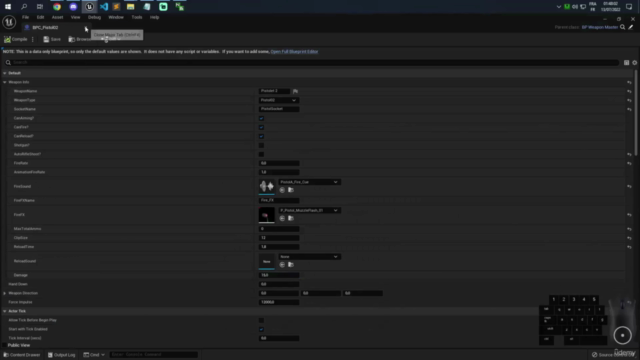Click the Compile blueprint icon
This screenshot has height=360, width=640.
click(7, 39)
